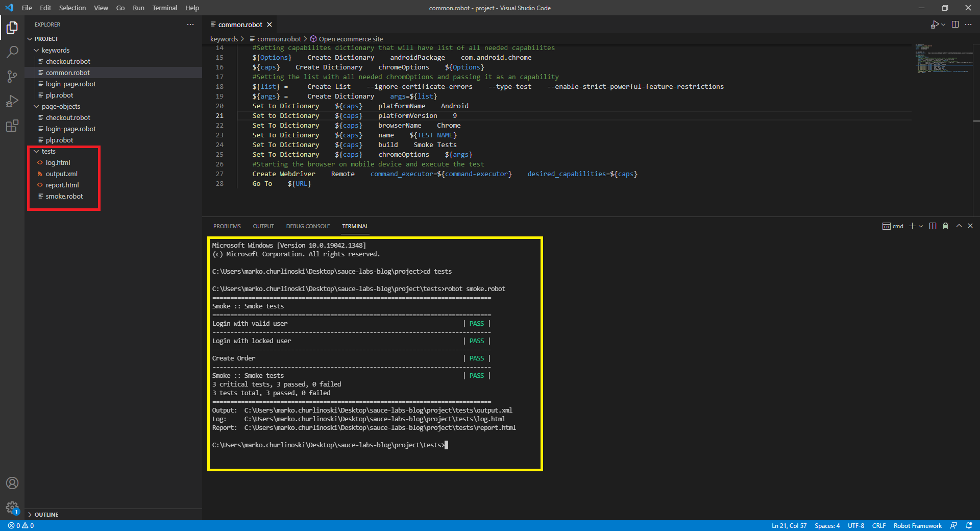980x531 pixels.
Task: Select the TERMINAL tab
Action: pyautogui.click(x=355, y=226)
